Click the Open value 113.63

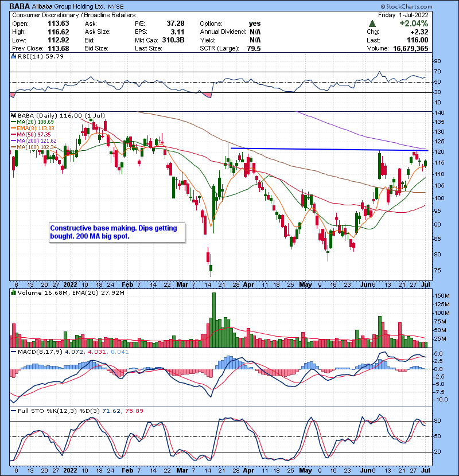58,24
